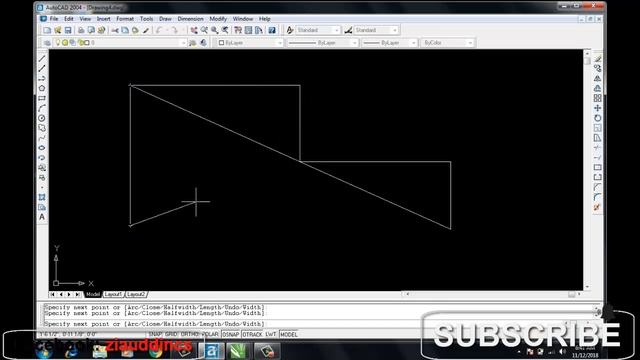Click the Match Properties brush icon
The image size is (640, 360).
[145, 30]
